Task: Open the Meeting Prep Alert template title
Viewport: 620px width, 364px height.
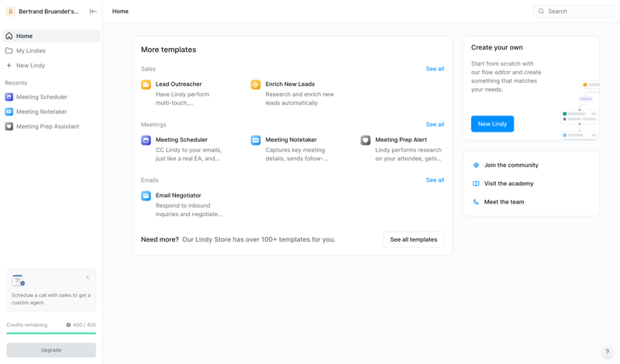Action: pyautogui.click(x=401, y=140)
